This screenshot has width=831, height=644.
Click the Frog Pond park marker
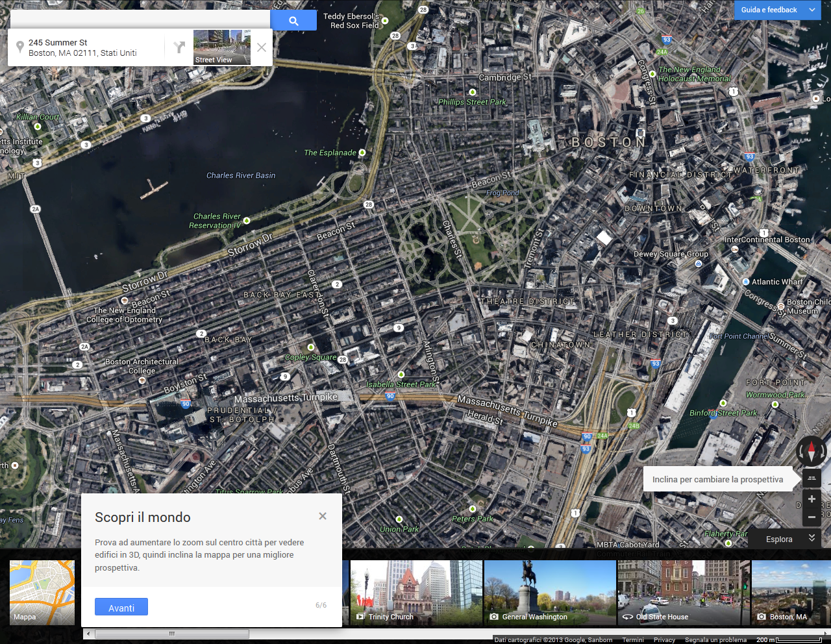[x=502, y=193]
